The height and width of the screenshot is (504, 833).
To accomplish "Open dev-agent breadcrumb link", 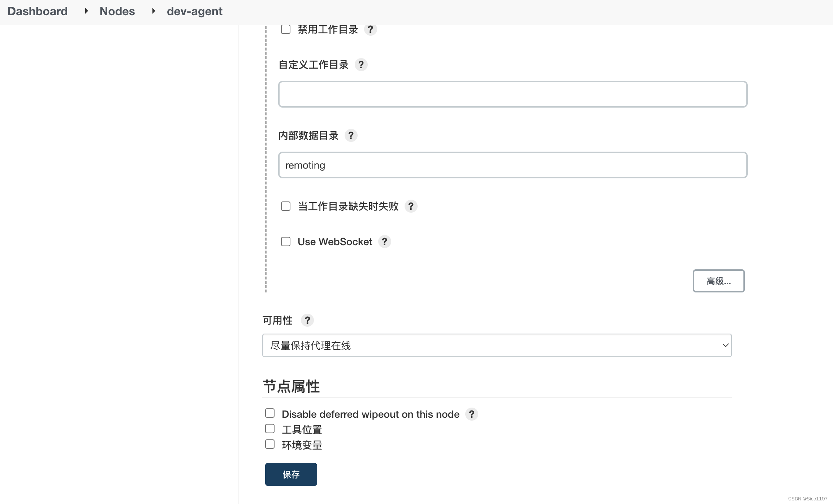I will click(x=194, y=11).
